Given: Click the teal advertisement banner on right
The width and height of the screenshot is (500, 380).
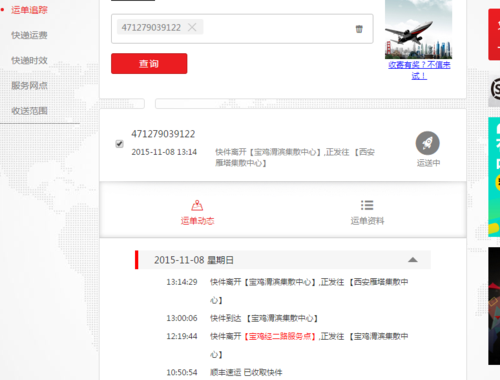Looking at the screenshot, I should [x=494, y=177].
